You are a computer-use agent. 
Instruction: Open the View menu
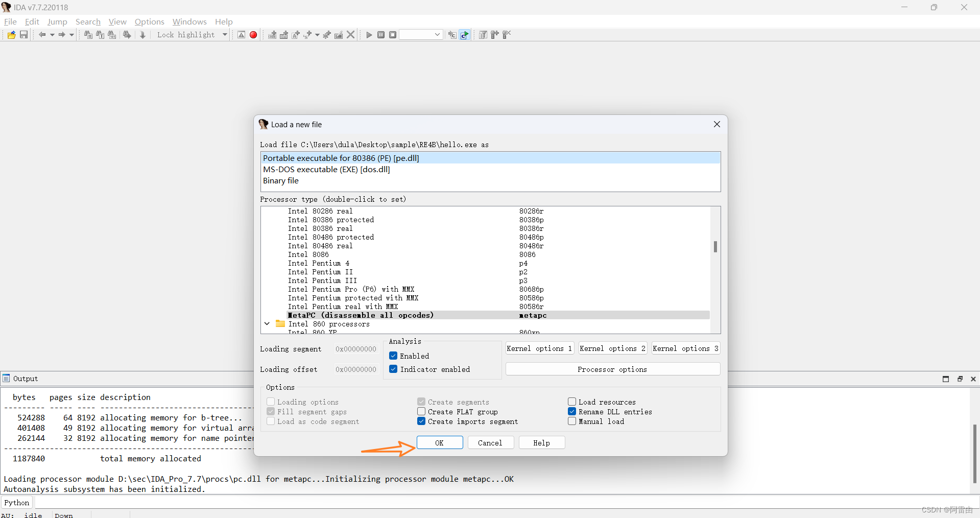(117, 21)
